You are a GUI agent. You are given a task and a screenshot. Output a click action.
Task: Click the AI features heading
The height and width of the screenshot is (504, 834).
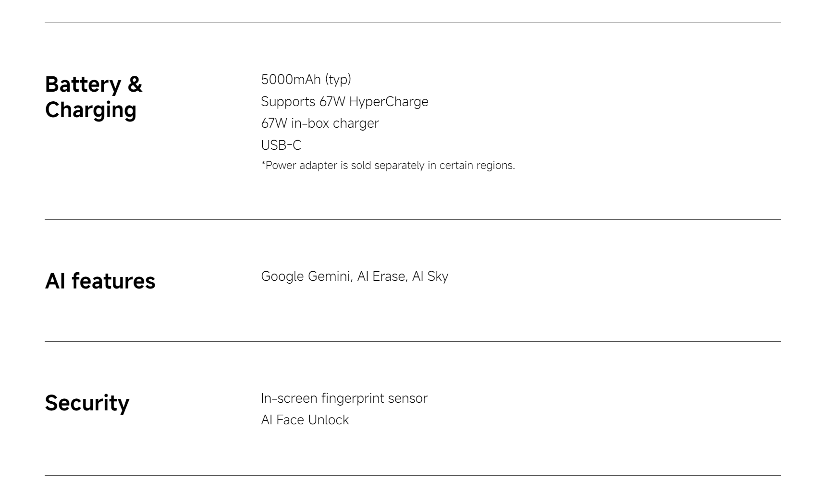[x=100, y=281]
